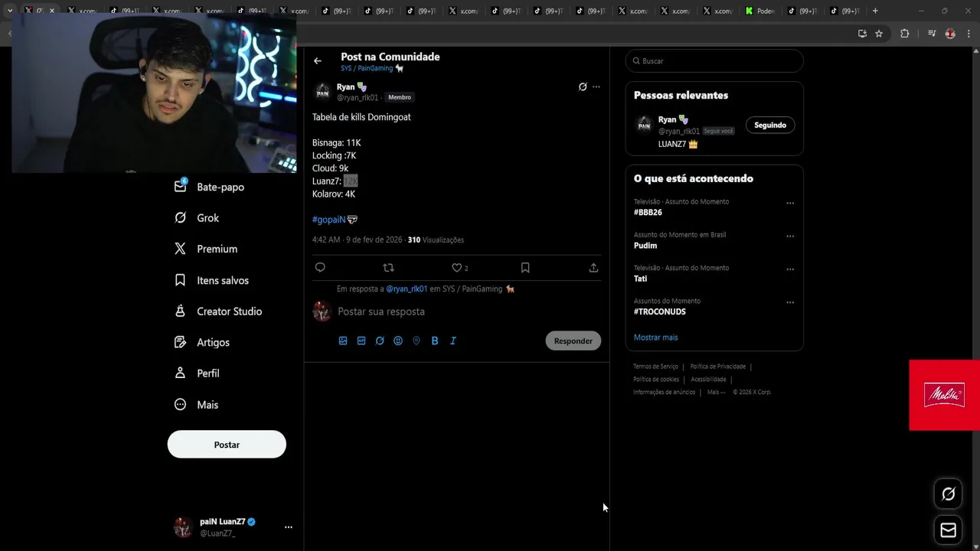The image size is (980, 551).
Task: Click the Seguindo button for Ryan
Action: click(x=770, y=125)
